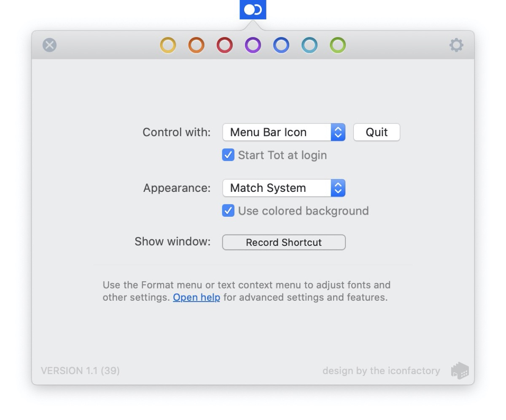Viewport: 506px width, 420px height.
Task: Disable Start Tot at login
Action: coord(228,155)
